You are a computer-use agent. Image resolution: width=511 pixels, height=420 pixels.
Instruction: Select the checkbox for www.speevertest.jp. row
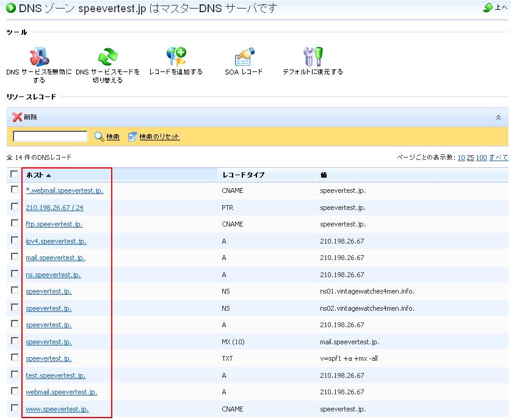pos(15,408)
